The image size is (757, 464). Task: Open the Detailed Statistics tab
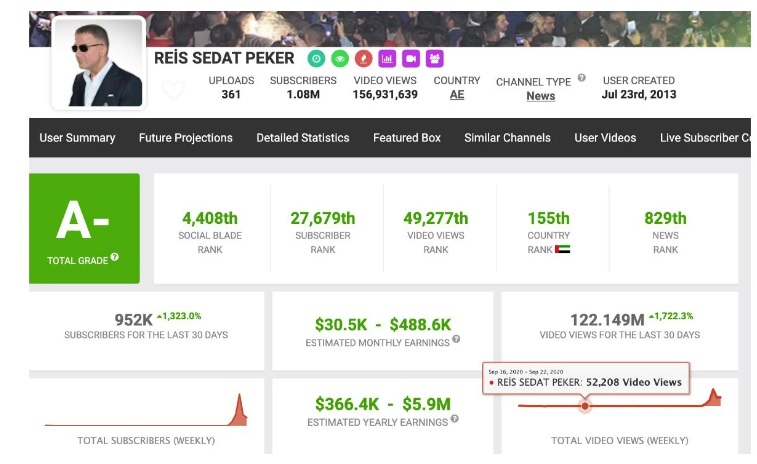click(303, 138)
